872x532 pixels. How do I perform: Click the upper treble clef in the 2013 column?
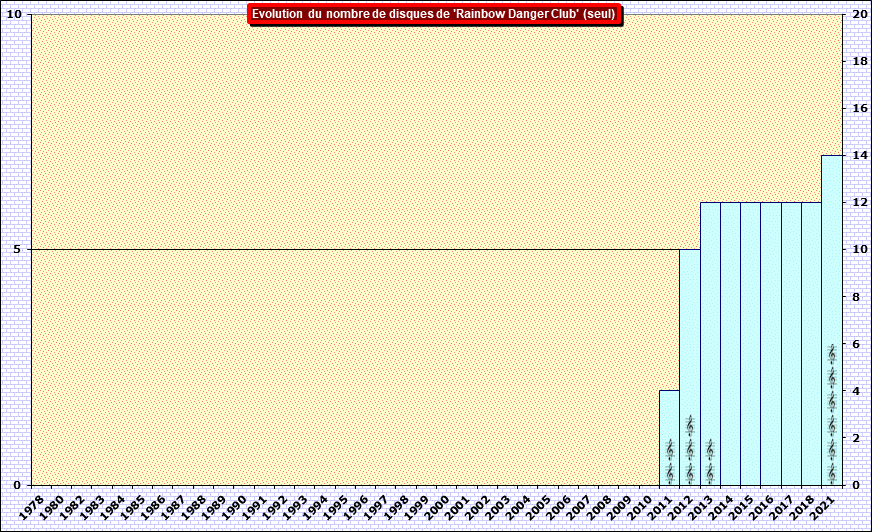point(709,449)
